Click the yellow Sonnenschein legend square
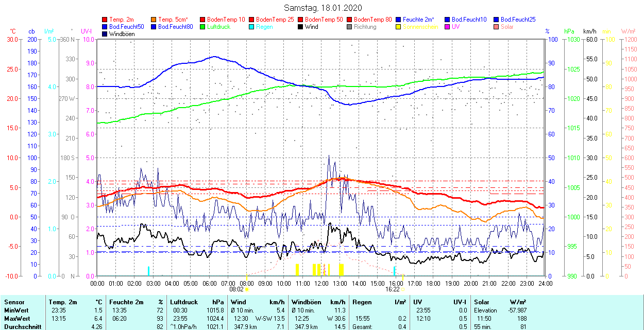 (x=399, y=27)
